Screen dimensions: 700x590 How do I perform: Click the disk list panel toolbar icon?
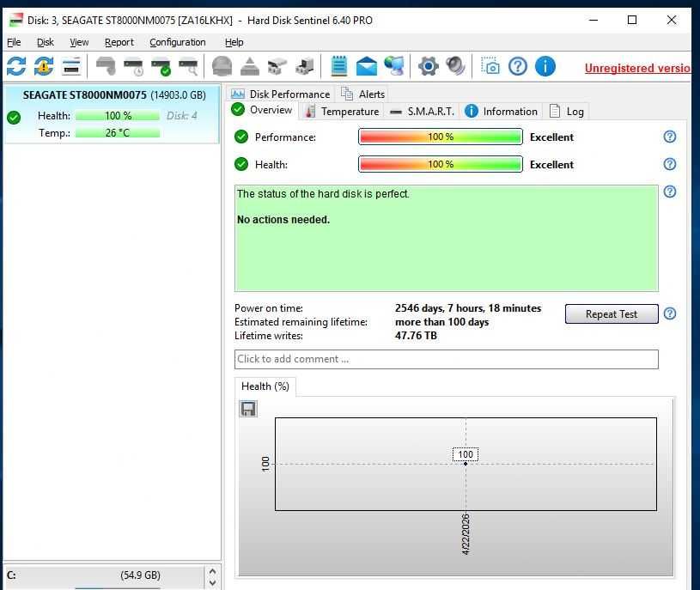tap(71, 66)
